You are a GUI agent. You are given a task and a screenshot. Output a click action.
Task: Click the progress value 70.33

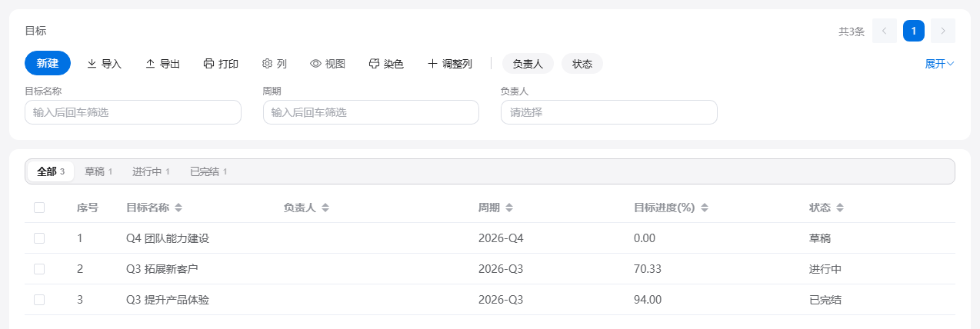(x=648, y=269)
